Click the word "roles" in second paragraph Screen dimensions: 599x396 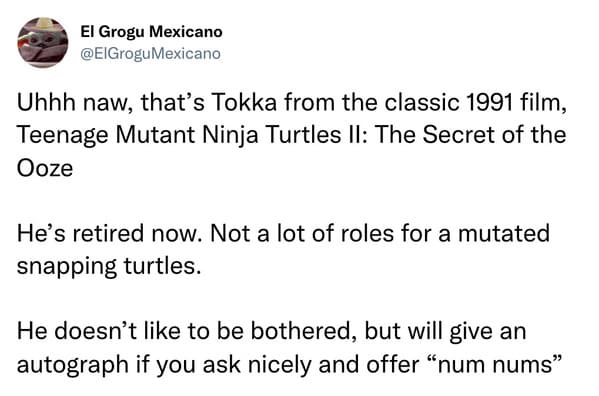click(366, 233)
